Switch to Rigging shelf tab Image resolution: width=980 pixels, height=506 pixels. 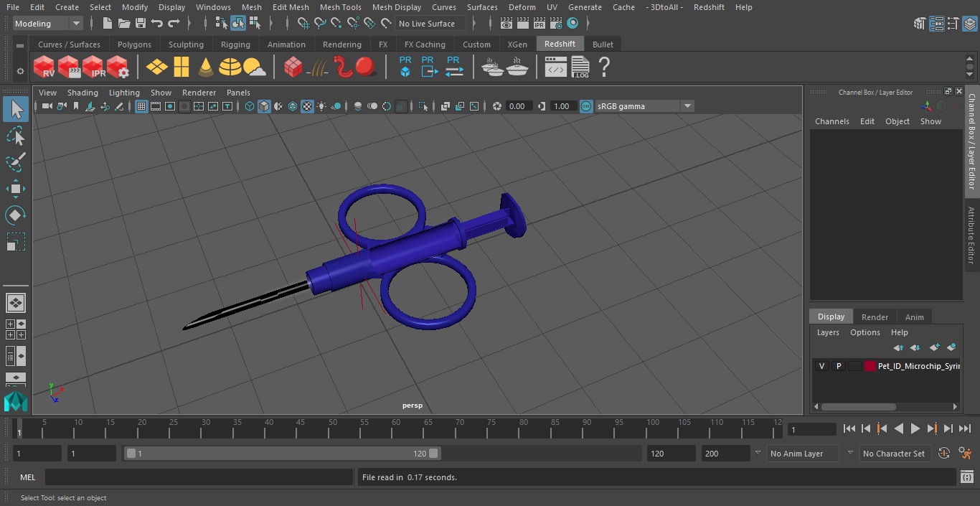235,44
